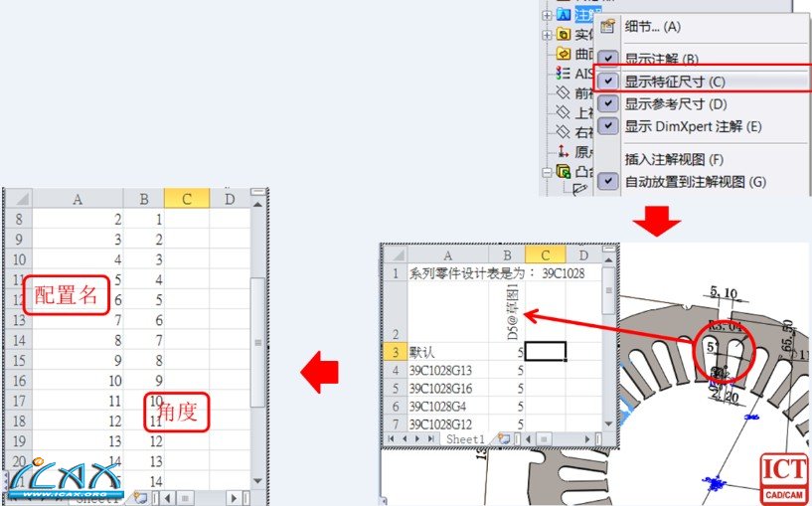Select the 右视 right plane icon
The height and width of the screenshot is (506, 812).
tap(564, 131)
